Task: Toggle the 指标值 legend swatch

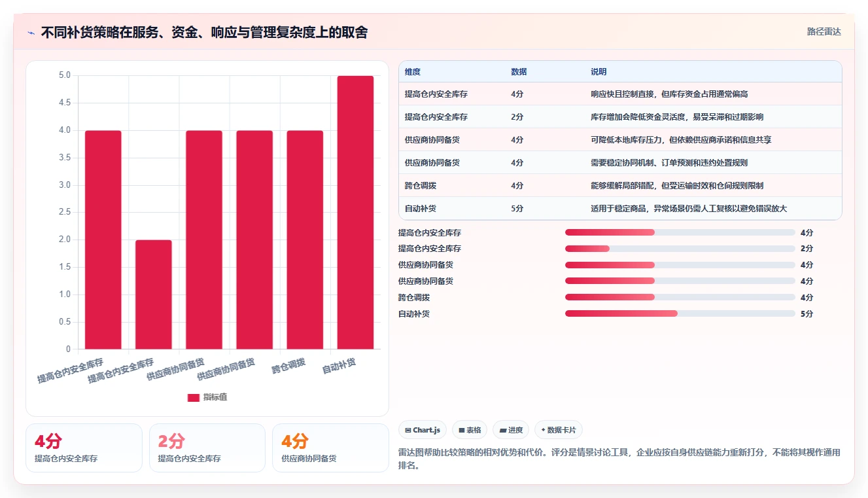Action: click(x=194, y=397)
